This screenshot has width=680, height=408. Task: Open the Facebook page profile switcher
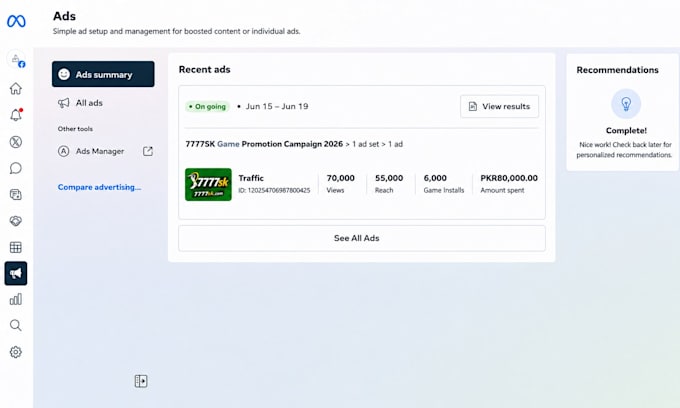point(16,60)
